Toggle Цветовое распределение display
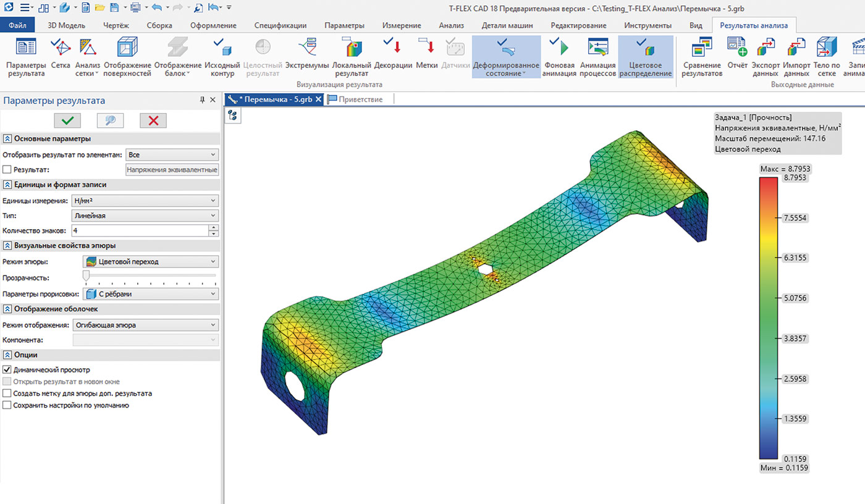The width and height of the screenshot is (865, 504). coord(646,57)
